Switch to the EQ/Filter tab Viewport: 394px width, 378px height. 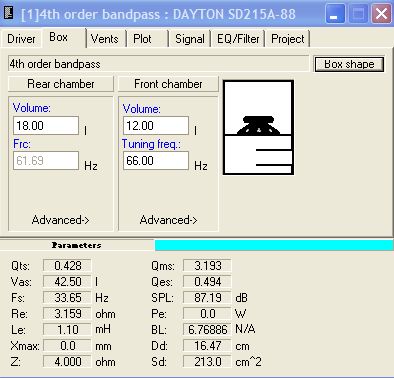pos(238,39)
